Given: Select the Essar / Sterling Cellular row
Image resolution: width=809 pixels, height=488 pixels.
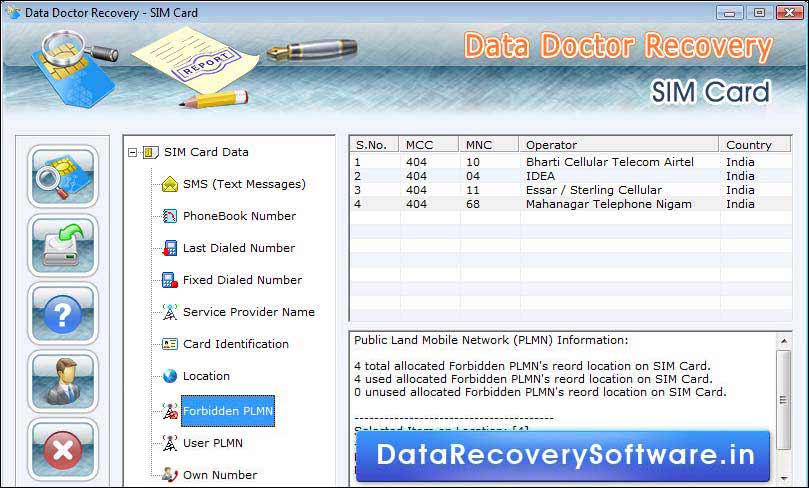Looking at the screenshot, I should pos(571,190).
